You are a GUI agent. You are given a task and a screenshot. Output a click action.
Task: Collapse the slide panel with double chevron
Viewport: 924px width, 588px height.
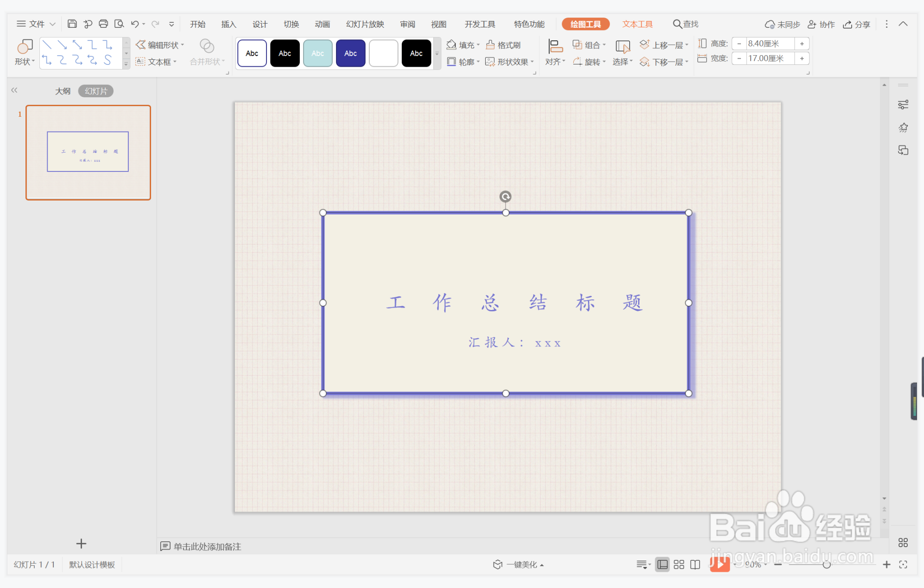point(14,90)
